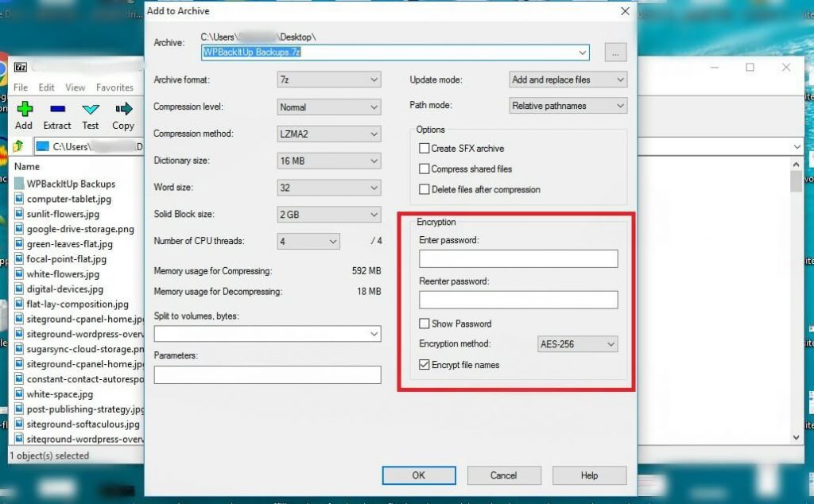Click the Parameters input field

point(267,374)
